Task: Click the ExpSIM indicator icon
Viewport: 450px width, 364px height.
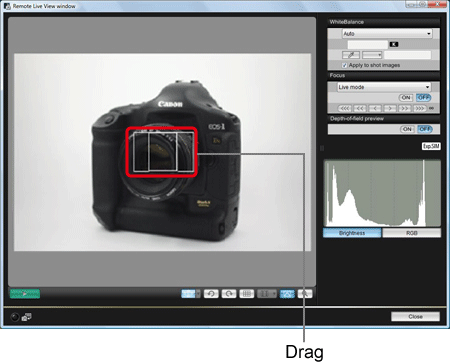Action: pos(431,146)
